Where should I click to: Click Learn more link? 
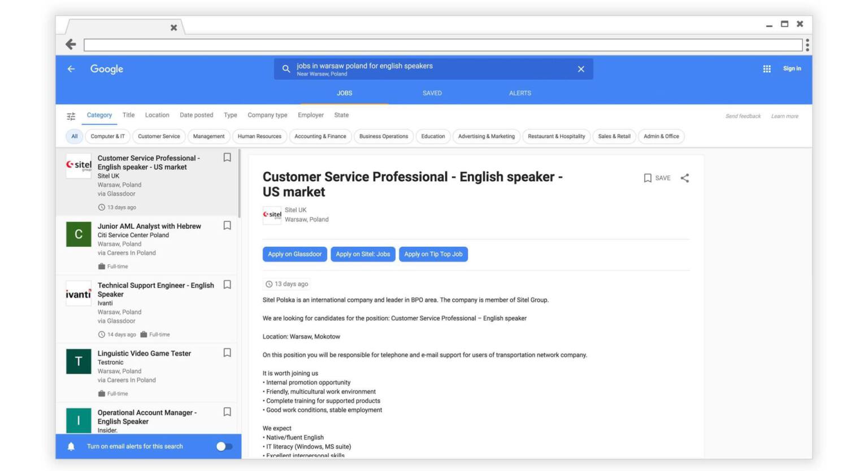(785, 116)
